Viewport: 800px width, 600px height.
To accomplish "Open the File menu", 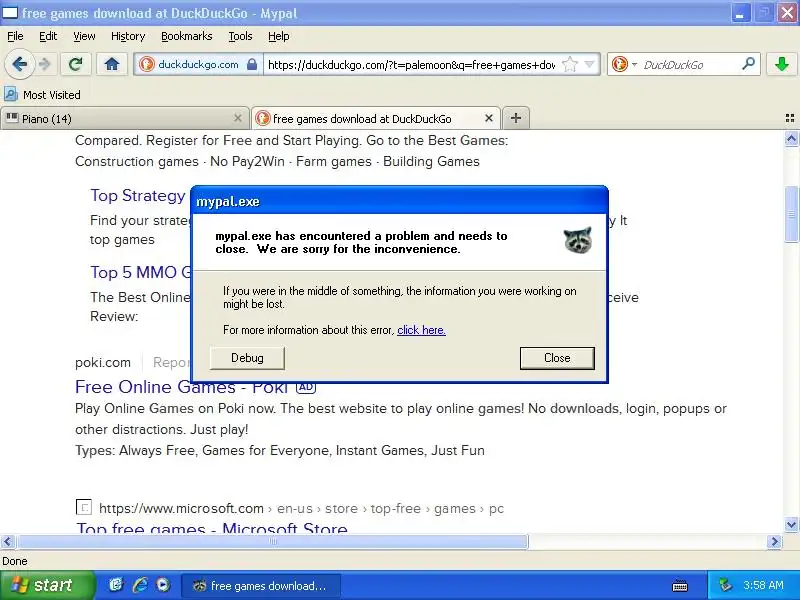I will [15, 36].
